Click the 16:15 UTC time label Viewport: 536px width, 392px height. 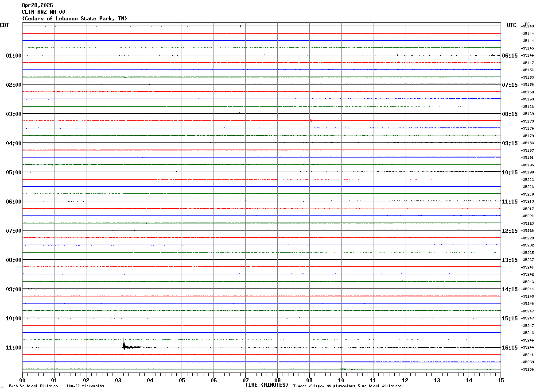pos(510,348)
